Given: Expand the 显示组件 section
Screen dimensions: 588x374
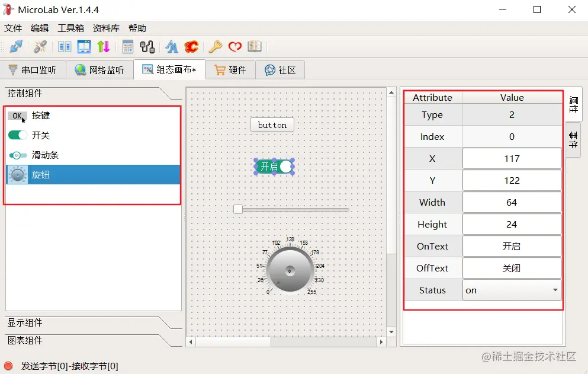Looking at the screenshot, I should pos(93,322).
